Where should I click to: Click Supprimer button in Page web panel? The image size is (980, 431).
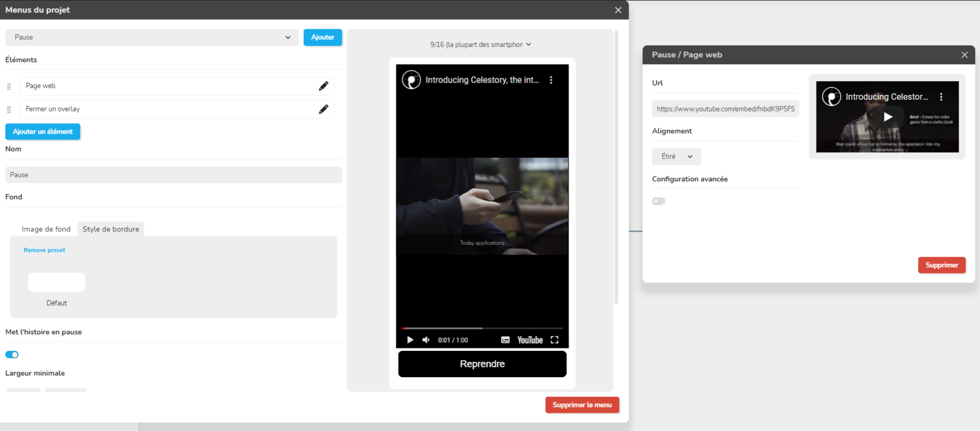click(x=942, y=265)
